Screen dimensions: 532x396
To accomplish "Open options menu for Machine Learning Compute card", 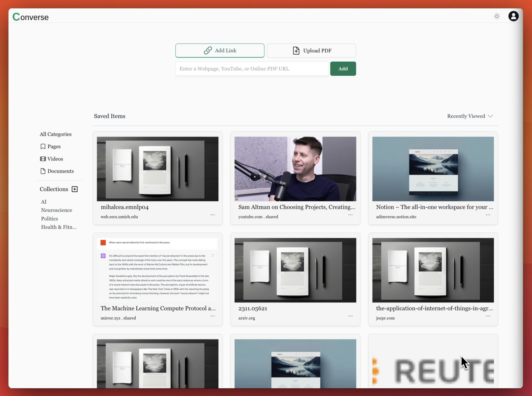I will coord(212,316).
